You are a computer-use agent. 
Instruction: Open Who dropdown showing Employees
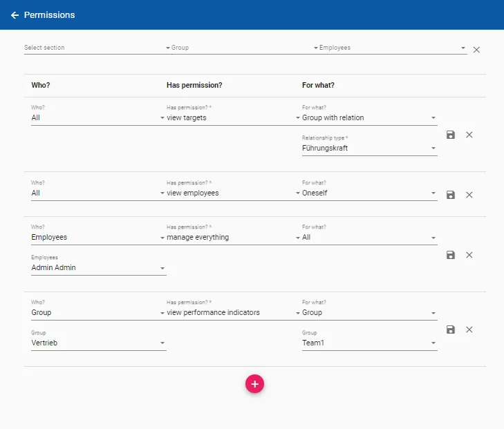tap(98, 234)
